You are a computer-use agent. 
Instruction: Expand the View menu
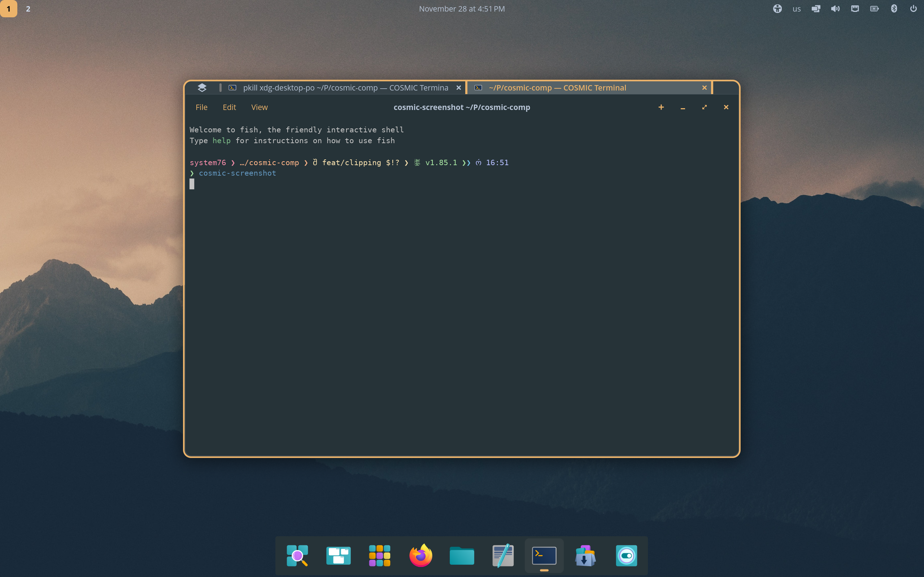coord(259,107)
